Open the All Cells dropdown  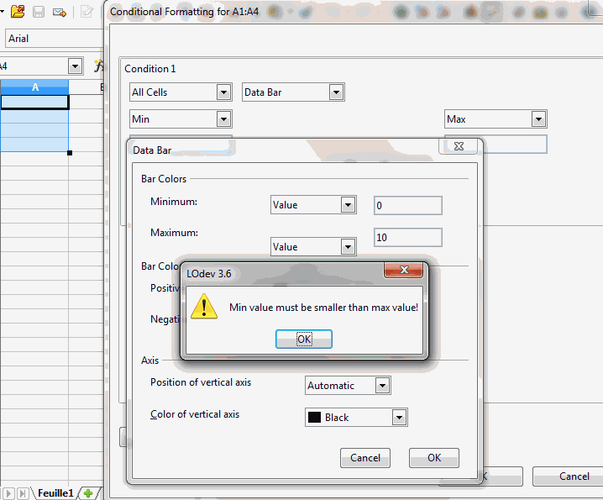181,92
